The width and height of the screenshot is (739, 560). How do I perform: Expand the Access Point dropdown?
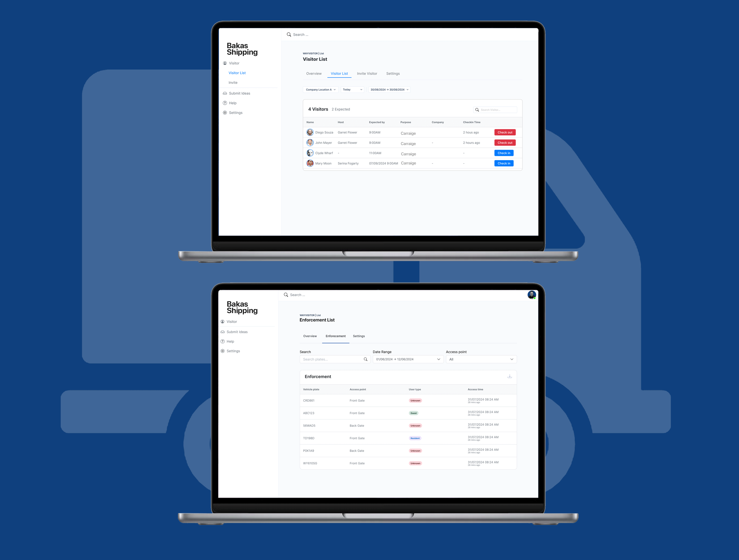481,359
